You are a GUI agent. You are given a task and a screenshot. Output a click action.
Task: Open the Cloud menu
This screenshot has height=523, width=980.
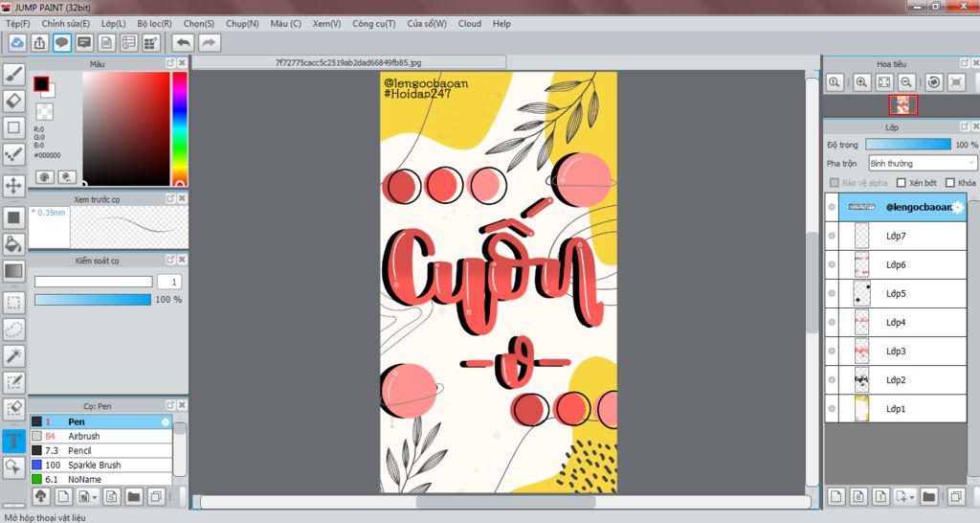[x=469, y=24]
